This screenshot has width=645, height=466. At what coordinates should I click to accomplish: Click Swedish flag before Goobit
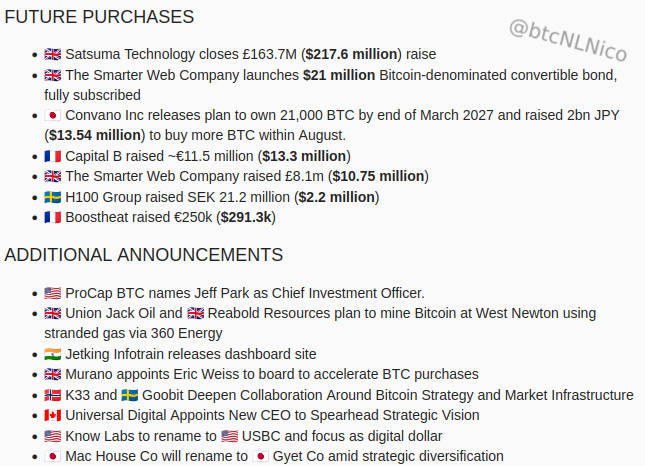(130, 395)
